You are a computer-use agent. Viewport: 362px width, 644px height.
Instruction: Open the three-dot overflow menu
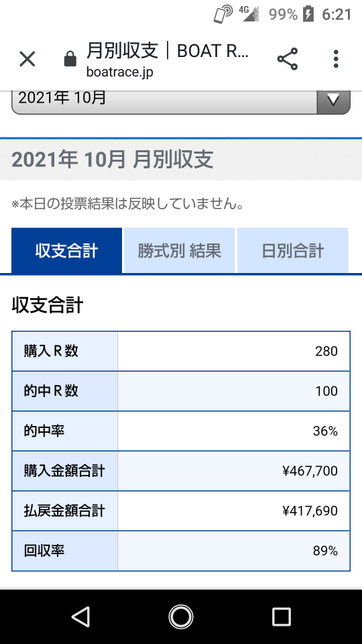pyautogui.click(x=336, y=59)
